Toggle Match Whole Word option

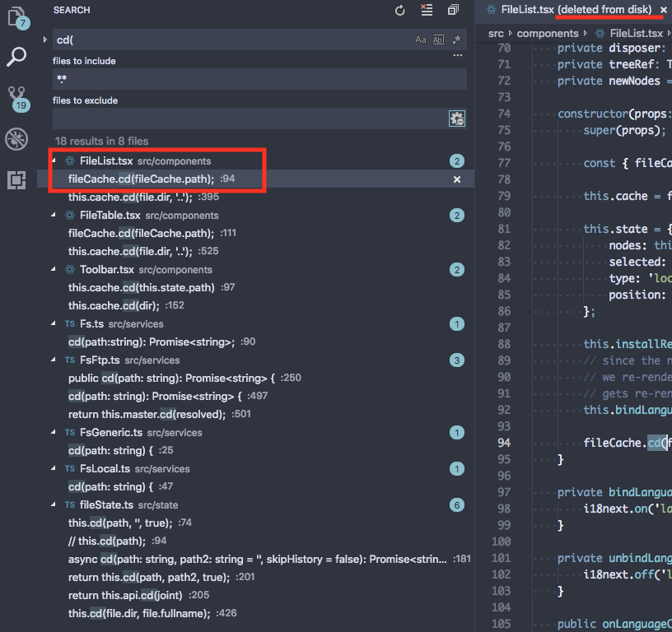pos(438,39)
